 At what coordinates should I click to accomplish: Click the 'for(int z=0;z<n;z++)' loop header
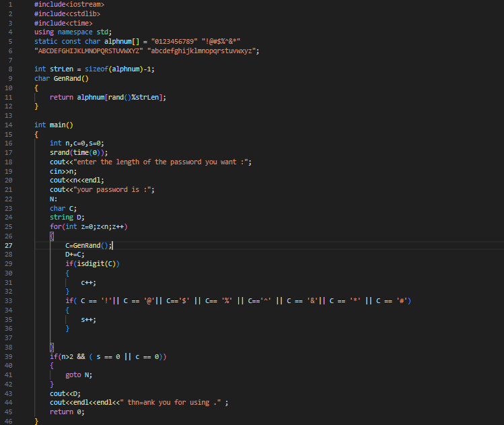pyautogui.click(x=89, y=226)
